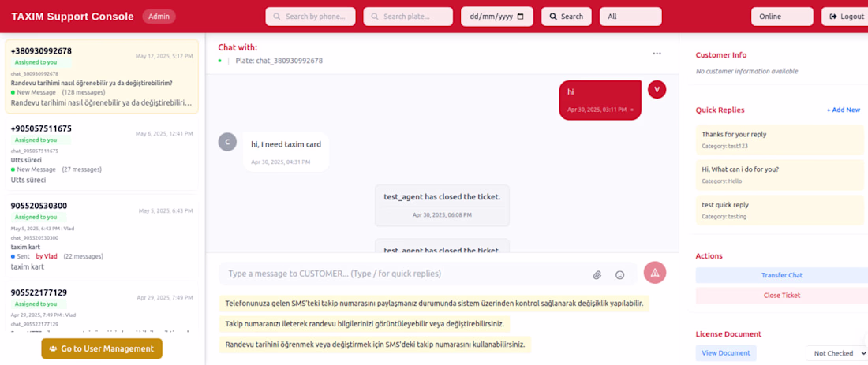Click the C customer avatar

coord(227,142)
